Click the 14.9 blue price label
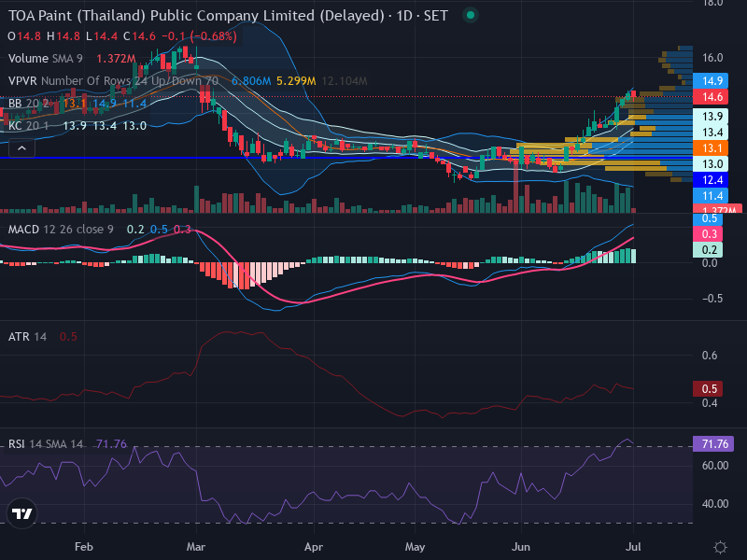The width and height of the screenshot is (747, 560). pos(711,81)
